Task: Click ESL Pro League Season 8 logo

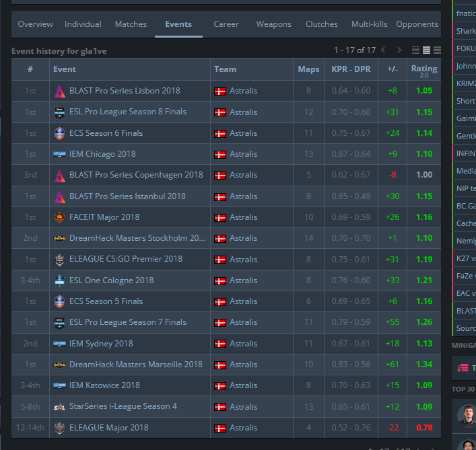Action: pos(59,112)
